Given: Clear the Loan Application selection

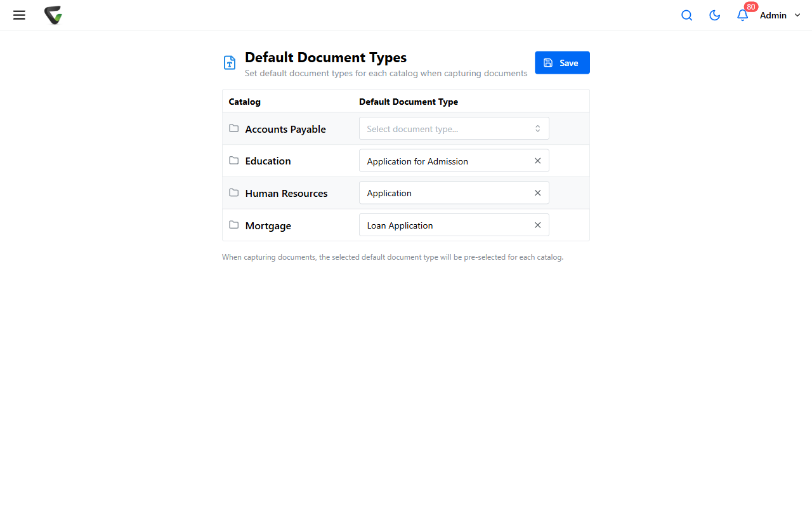Looking at the screenshot, I should pos(537,225).
